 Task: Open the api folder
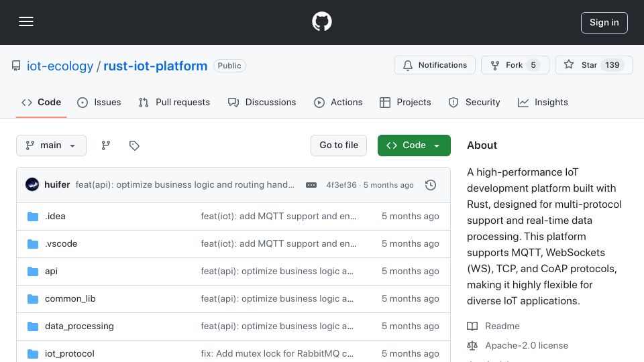pyautogui.click(x=52, y=271)
